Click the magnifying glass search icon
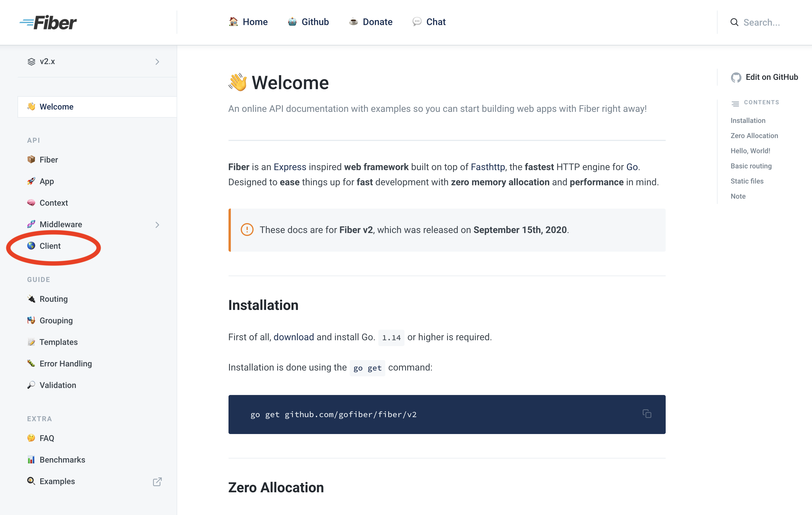This screenshot has height=515, width=812. [x=734, y=22]
